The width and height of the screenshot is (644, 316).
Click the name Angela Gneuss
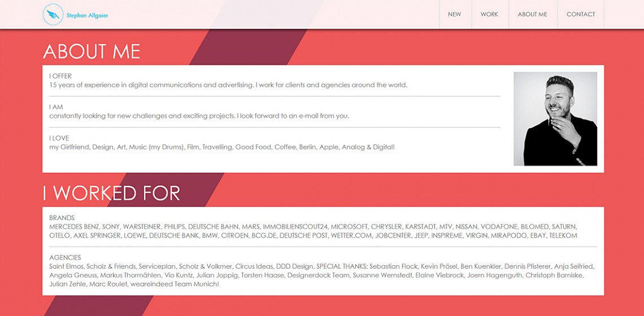(73, 275)
